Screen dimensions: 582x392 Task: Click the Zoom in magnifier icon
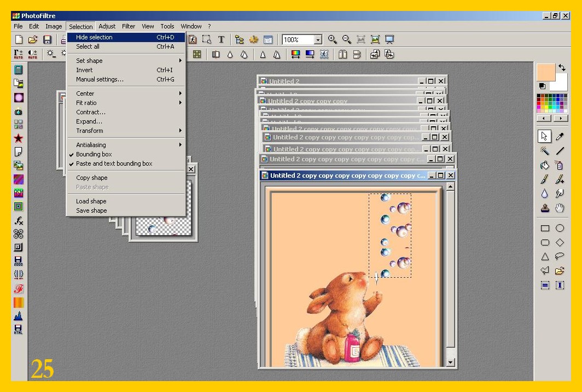(332, 39)
